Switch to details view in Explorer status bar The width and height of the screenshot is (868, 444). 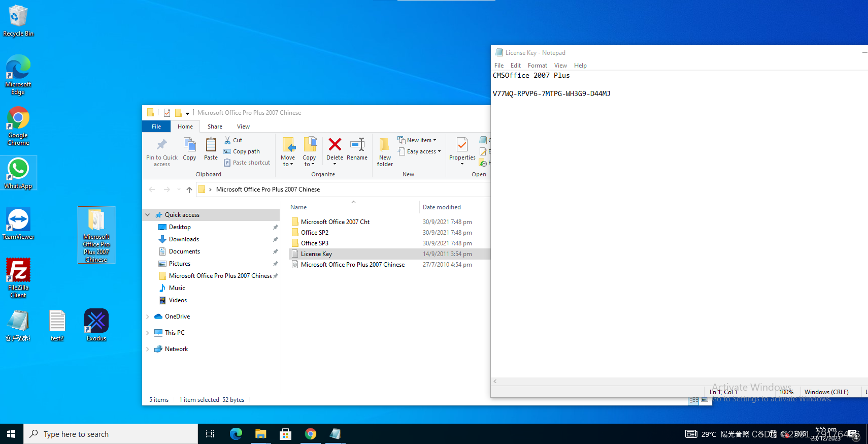point(694,400)
